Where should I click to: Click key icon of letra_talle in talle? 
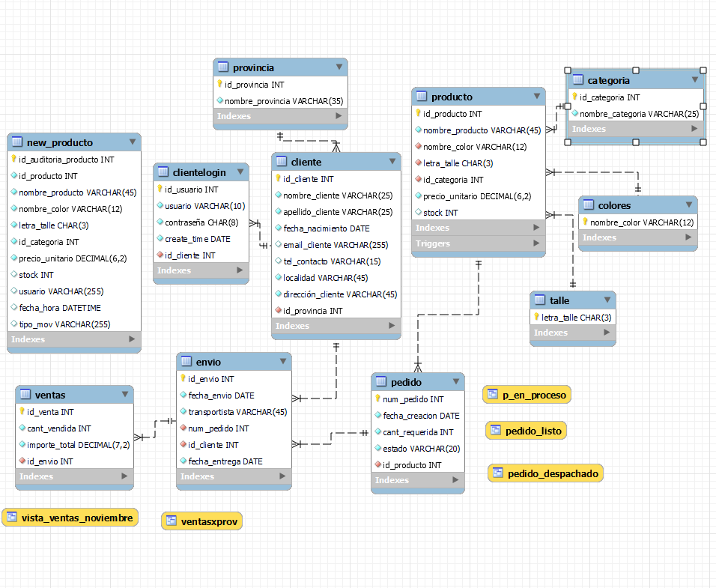click(536, 317)
